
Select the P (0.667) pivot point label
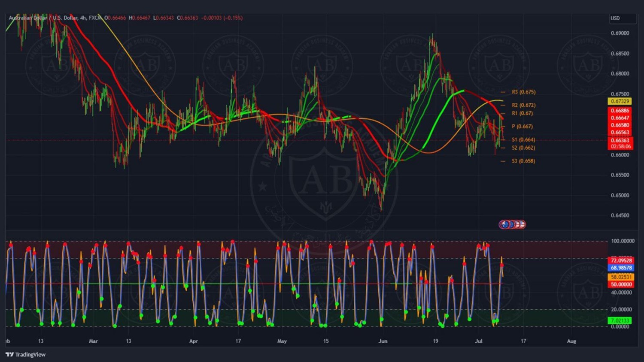pos(522,127)
